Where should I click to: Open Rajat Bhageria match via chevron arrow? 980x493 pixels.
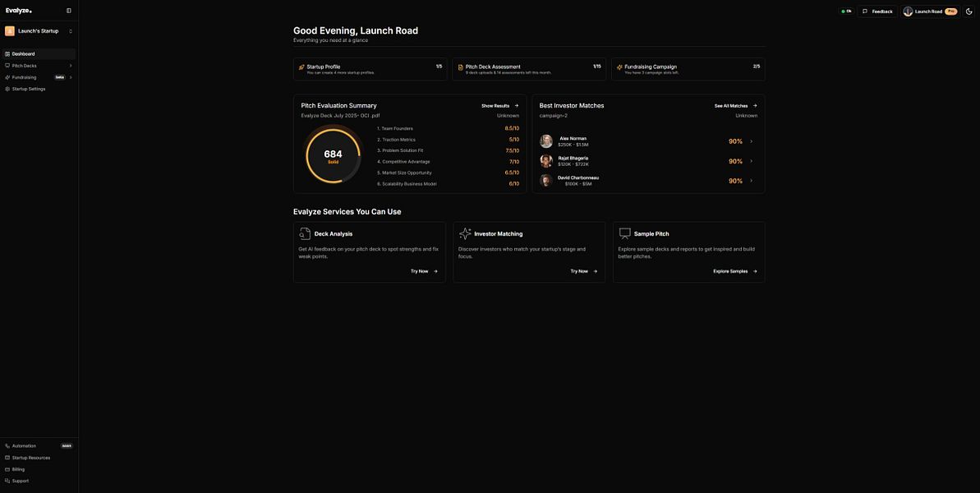click(752, 161)
